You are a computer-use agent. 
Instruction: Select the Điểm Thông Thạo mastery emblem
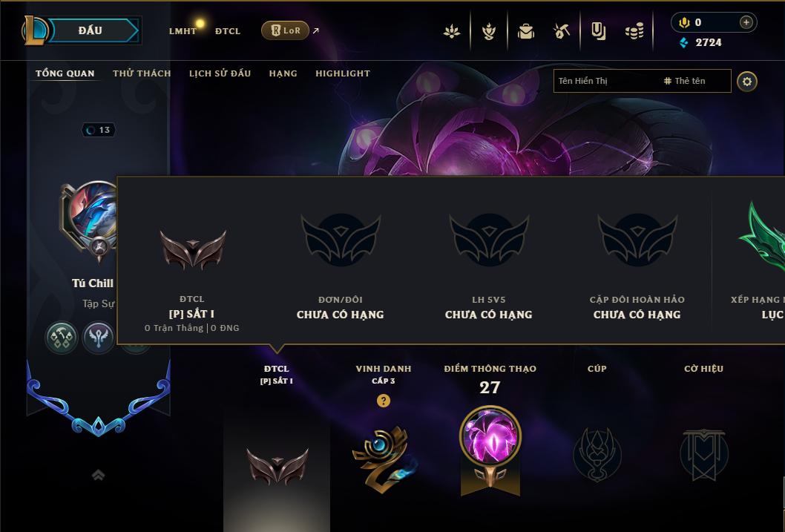coord(490,450)
